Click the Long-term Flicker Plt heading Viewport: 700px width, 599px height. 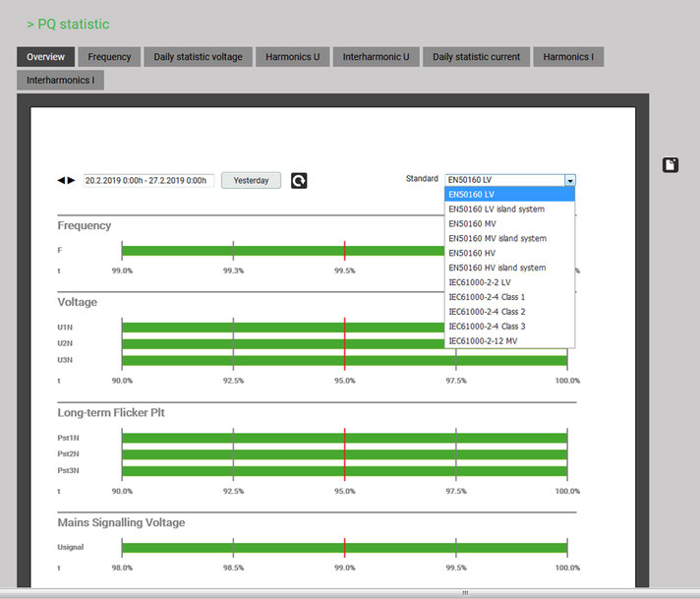pos(111,412)
